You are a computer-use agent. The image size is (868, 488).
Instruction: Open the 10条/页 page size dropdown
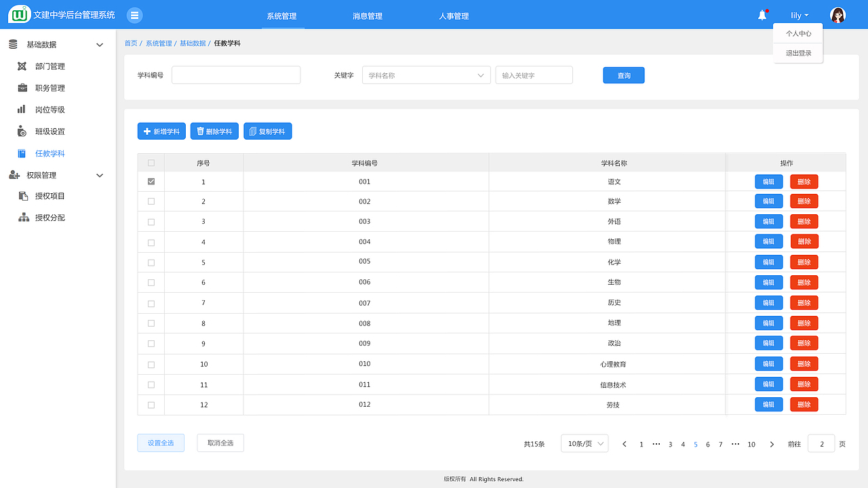coord(584,443)
